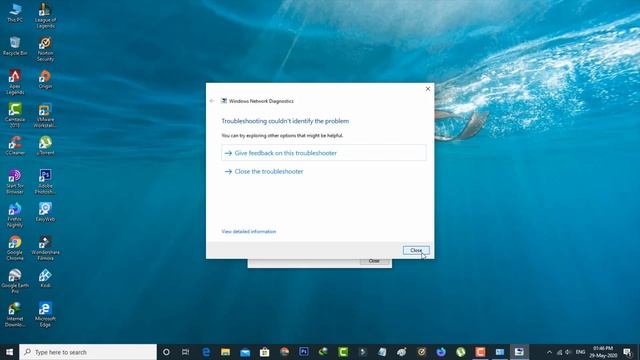Launch Apex Legends desktop shortcut

(15, 82)
